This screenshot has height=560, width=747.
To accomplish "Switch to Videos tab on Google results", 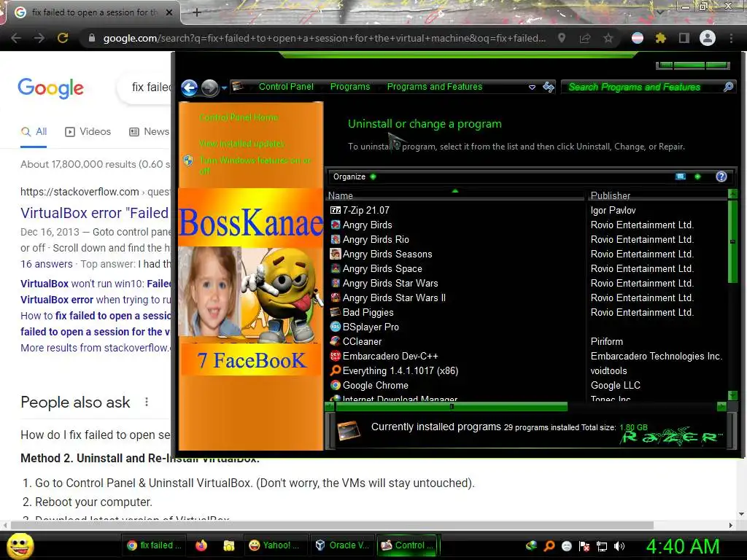I will (88, 131).
